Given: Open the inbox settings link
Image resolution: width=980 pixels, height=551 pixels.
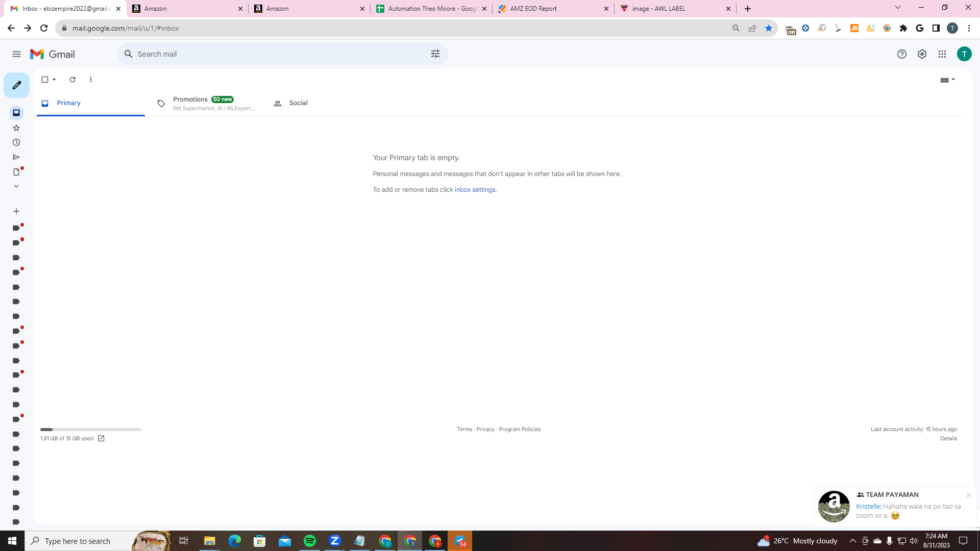Looking at the screenshot, I should 475,190.
